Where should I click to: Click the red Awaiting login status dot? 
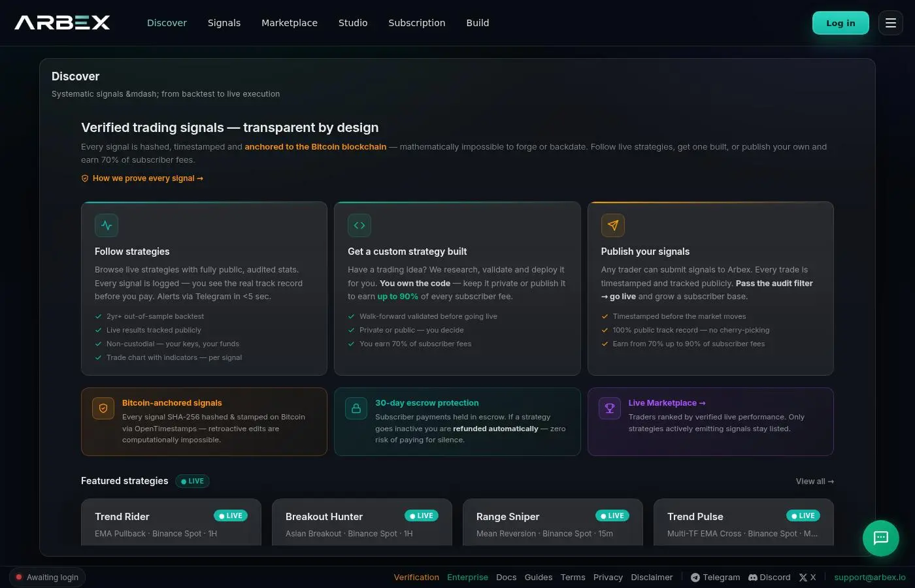coord(19,578)
